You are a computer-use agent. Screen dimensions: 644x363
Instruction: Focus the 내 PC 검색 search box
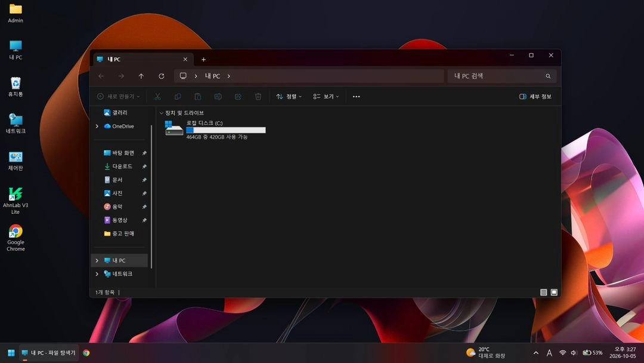pyautogui.click(x=502, y=76)
